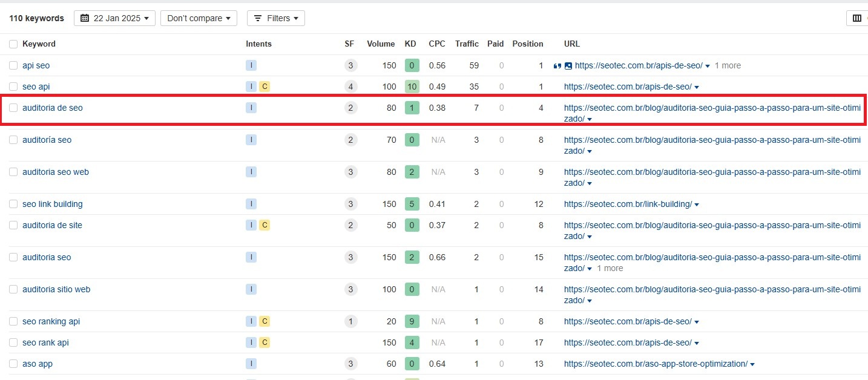868x380 pixels.
Task: Sort table by Position column header
Action: [527, 44]
